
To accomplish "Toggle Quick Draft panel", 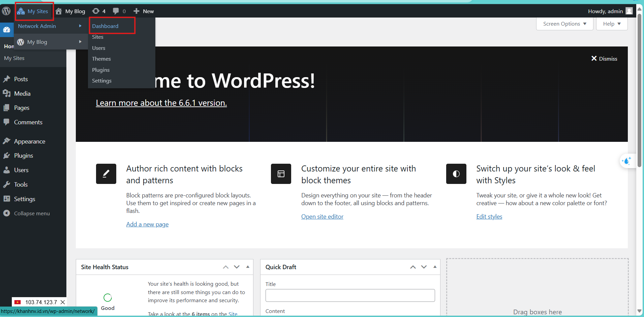I will click(x=435, y=267).
